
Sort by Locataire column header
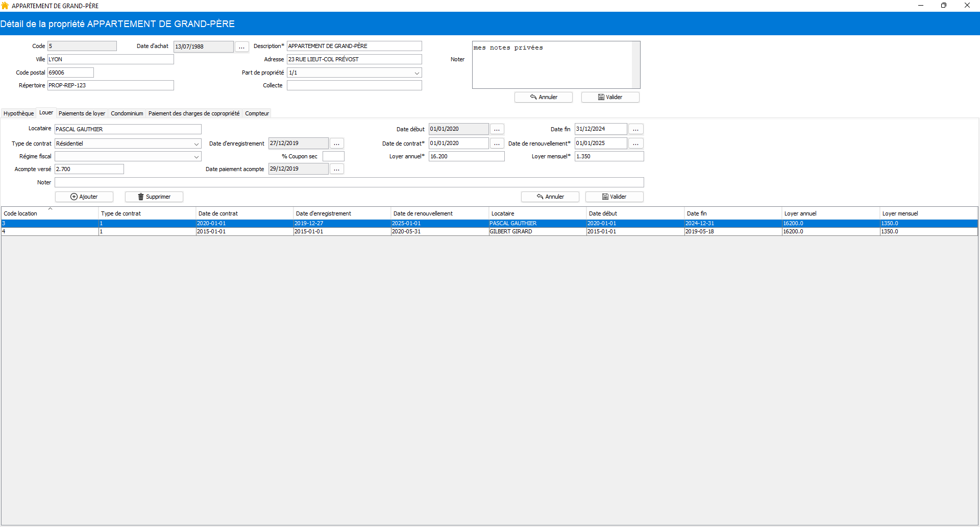[538, 213]
